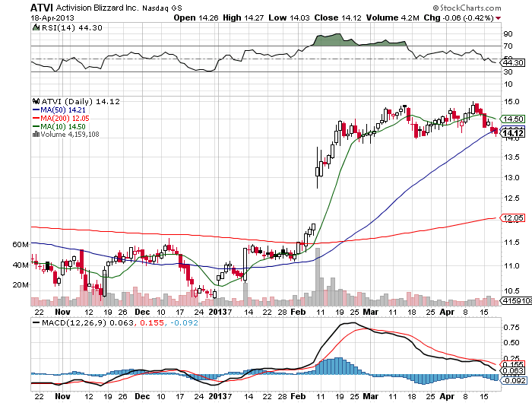The height and width of the screenshot is (403, 532).
Task: Click the Open 14.26 value
Action: pyautogui.click(x=196, y=17)
